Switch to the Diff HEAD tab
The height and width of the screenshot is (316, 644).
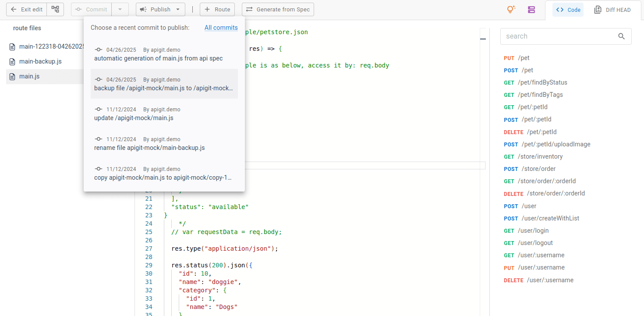612,10
